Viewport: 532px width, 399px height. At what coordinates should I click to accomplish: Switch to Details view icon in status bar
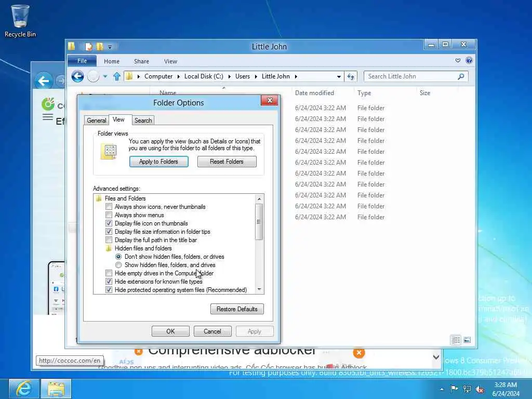456,340
